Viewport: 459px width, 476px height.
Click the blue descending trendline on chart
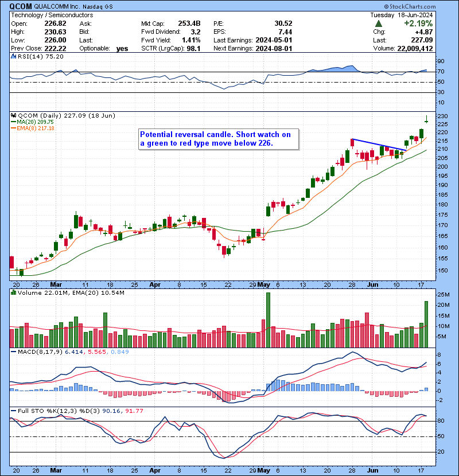click(379, 145)
